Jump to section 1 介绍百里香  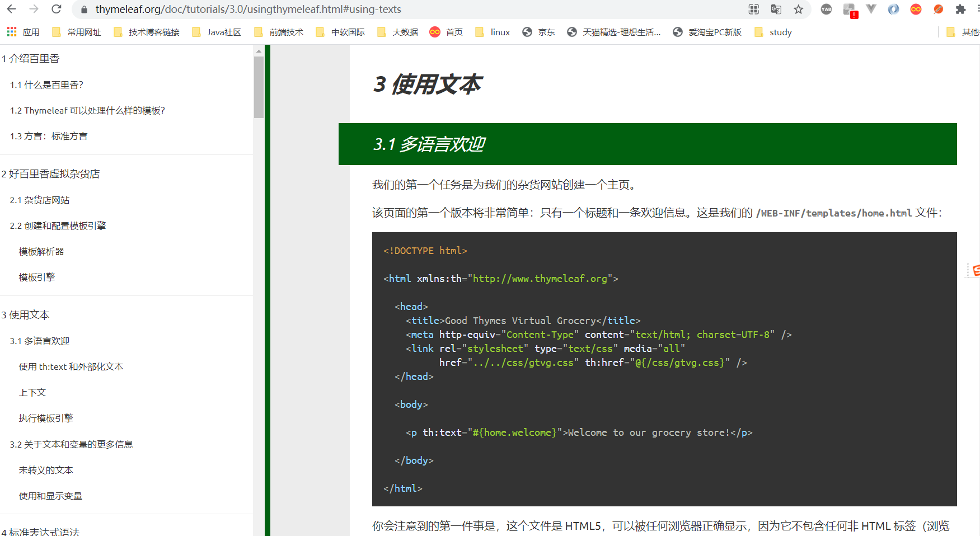pyautogui.click(x=30, y=59)
